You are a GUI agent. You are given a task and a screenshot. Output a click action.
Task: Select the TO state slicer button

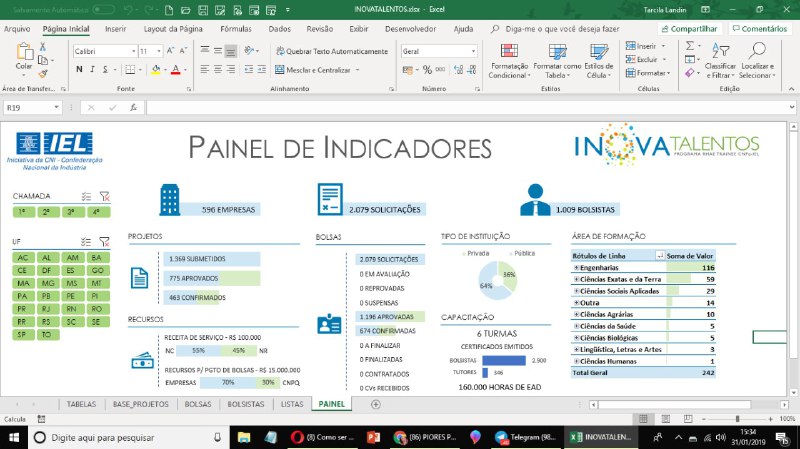click(x=46, y=335)
